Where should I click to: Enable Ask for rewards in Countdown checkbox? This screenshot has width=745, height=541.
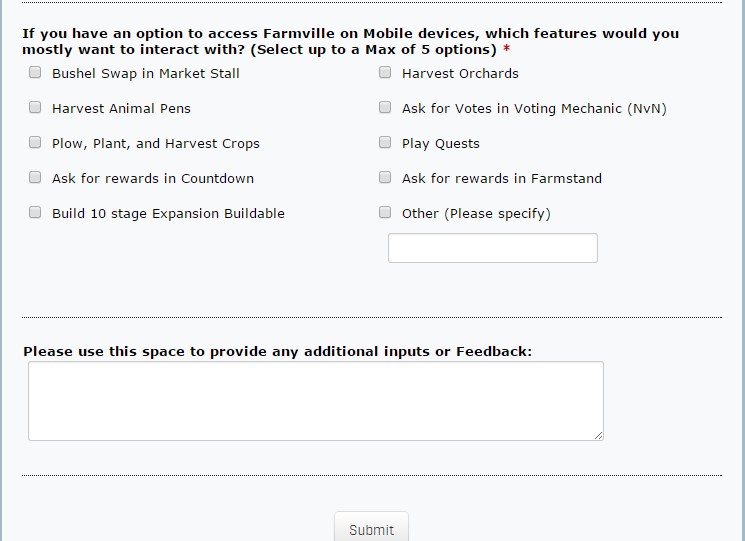pyautogui.click(x=35, y=178)
